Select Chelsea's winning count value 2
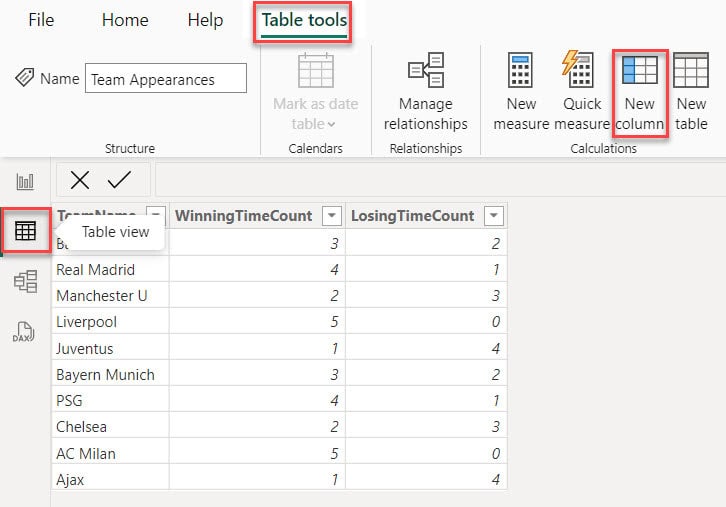The image size is (726, 507). [257, 426]
